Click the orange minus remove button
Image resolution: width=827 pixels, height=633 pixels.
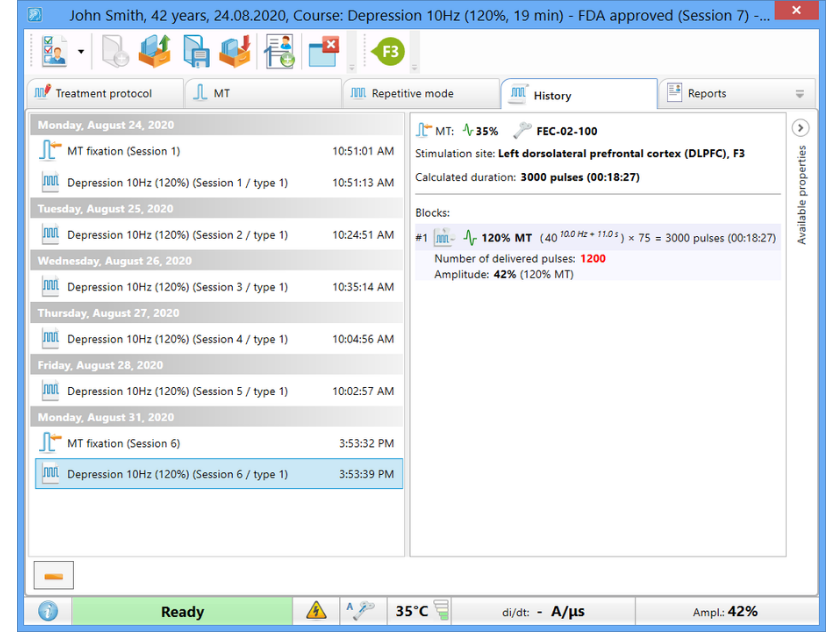tap(54, 575)
